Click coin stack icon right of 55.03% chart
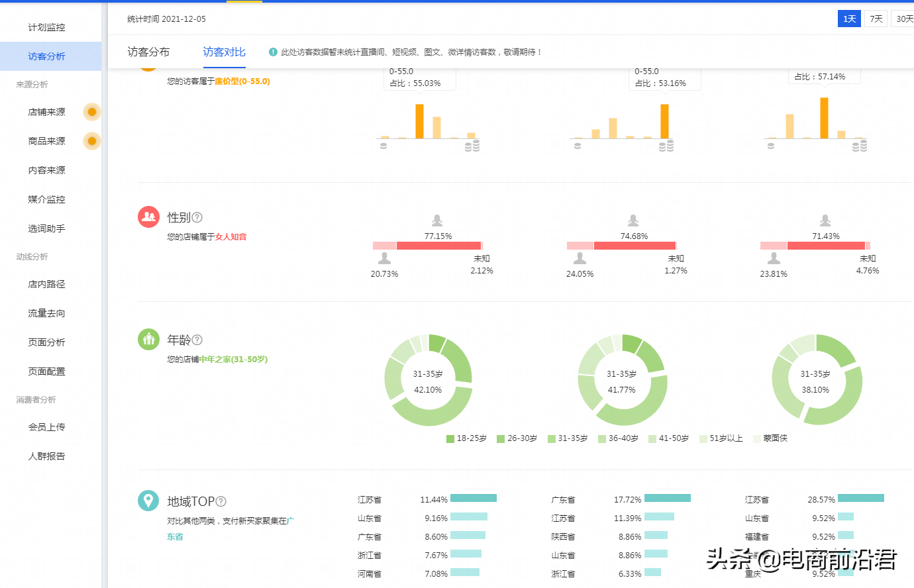Viewport: 914px width, 588px height. tap(472, 146)
